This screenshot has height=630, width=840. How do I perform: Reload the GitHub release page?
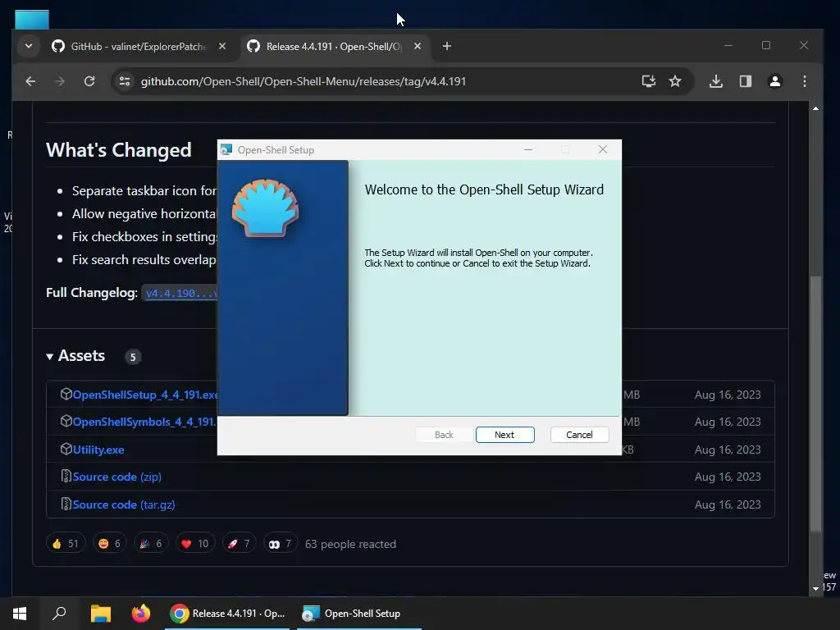(x=89, y=81)
